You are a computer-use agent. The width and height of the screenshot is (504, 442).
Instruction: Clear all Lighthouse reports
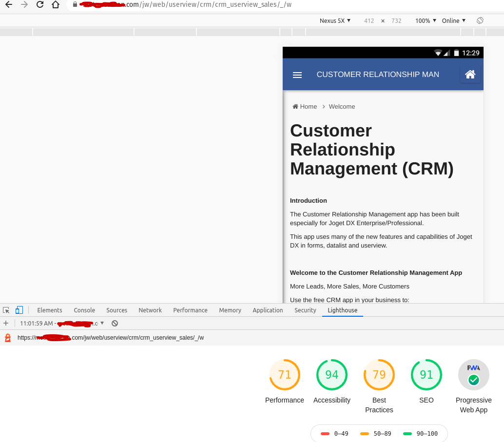pos(115,324)
